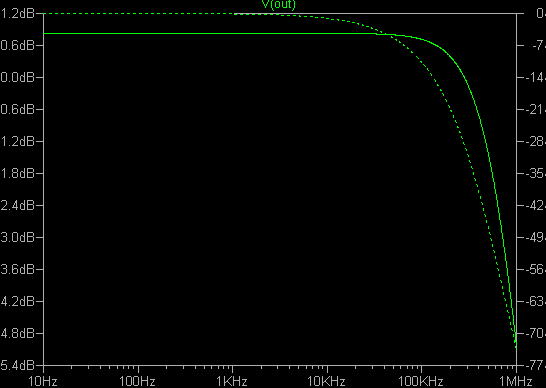
Task: Select the 1KHz tick label
Action: coord(232,381)
